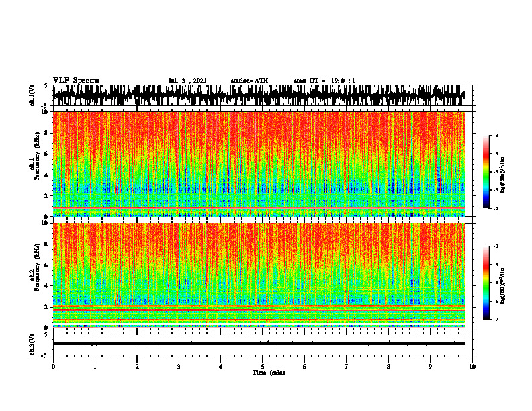The image size is (532, 411).
Task: Click the time axis tick label "7"
Action: 347,367
